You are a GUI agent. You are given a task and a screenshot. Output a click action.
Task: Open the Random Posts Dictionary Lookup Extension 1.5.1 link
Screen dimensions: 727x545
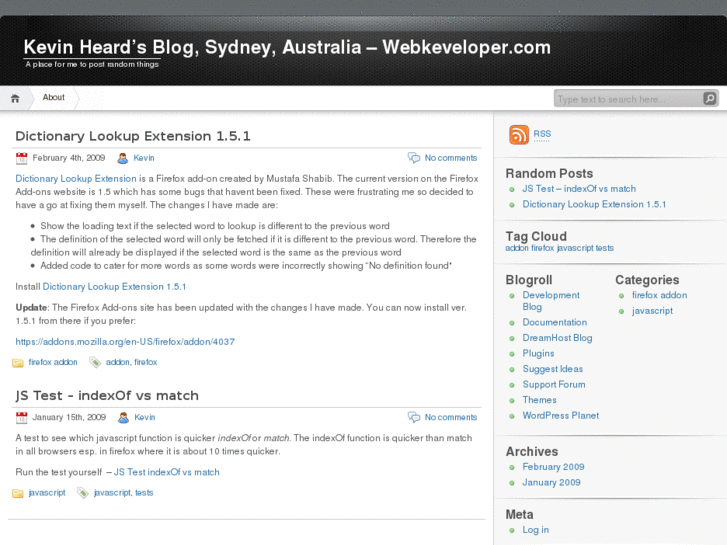pos(594,205)
